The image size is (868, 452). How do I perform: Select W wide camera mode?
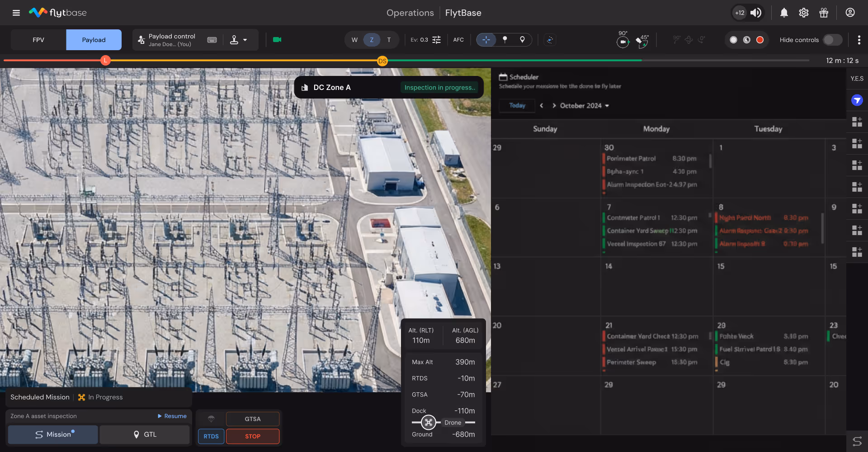354,40
